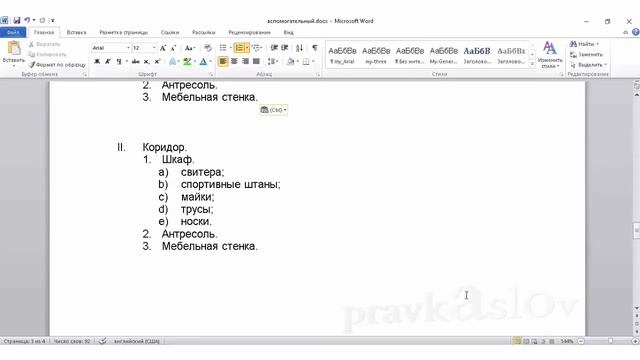The image size is (640, 360).
Task: Toggle Italic (К) formatting
Action: pos(108,62)
